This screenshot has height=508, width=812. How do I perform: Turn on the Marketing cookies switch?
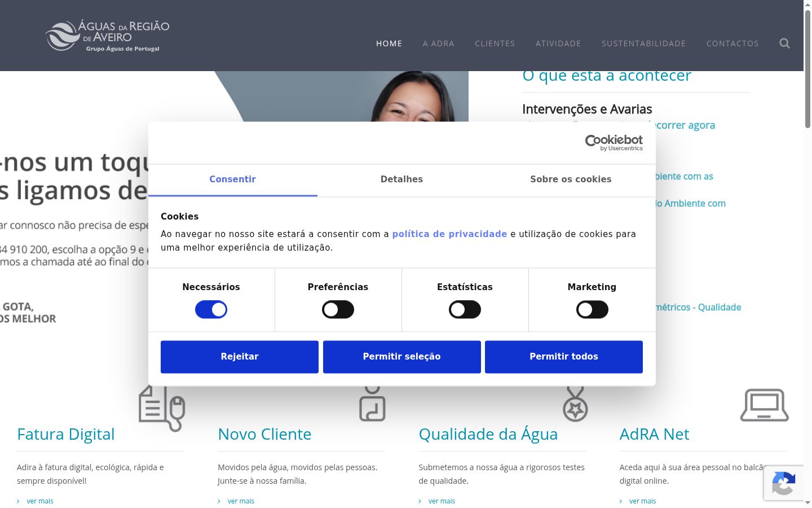[x=592, y=309]
